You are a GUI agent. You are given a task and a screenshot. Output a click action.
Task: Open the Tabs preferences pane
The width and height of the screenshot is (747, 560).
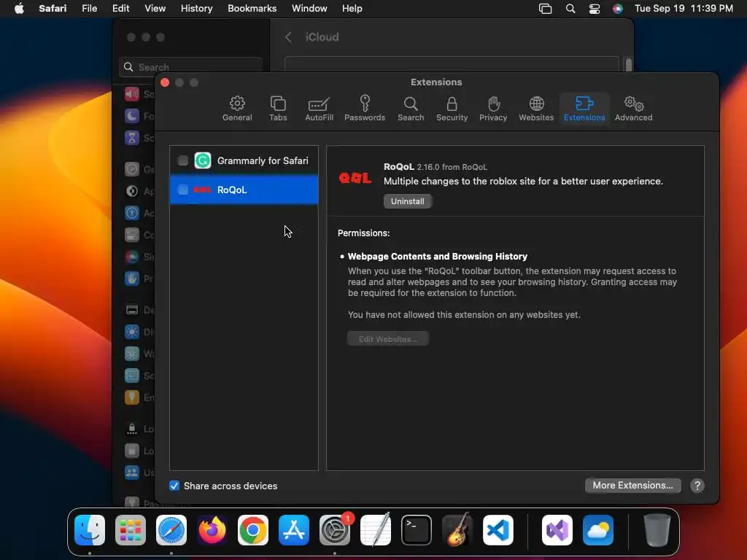click(278, 109)
